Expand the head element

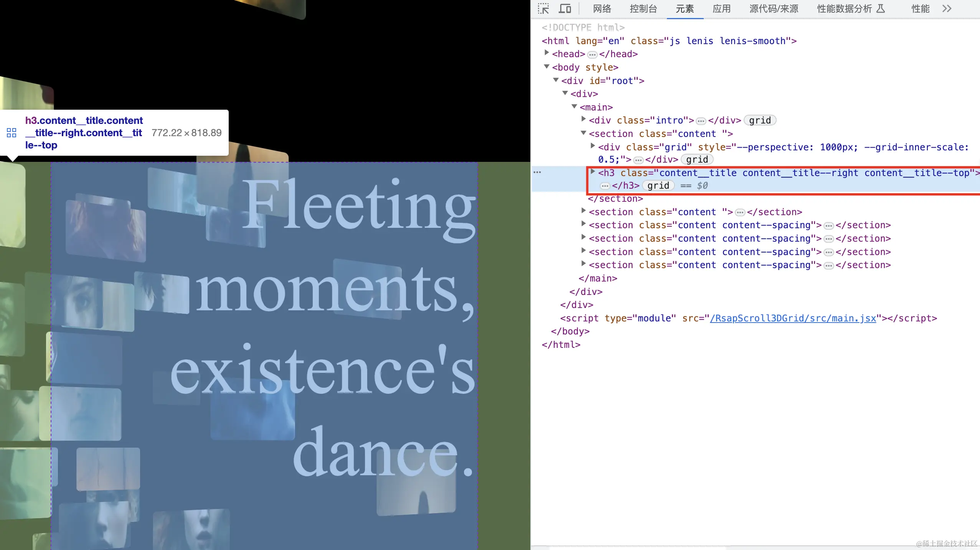(547, 53)
